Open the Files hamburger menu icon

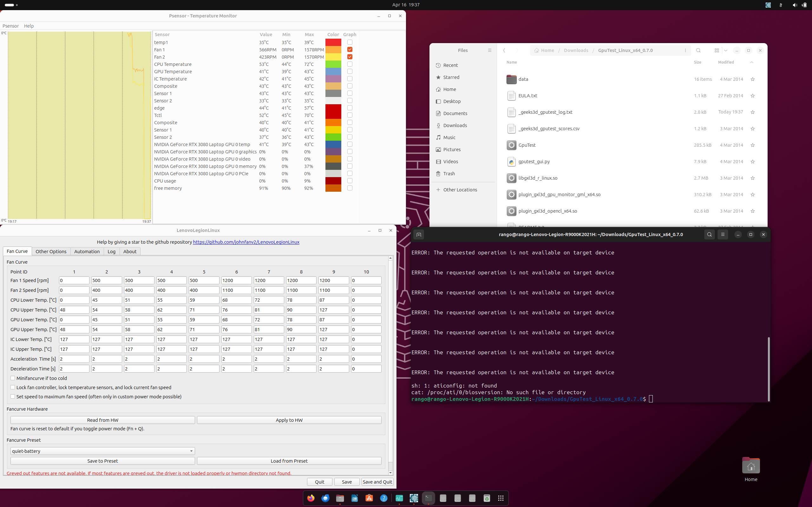[x=489, y=50]
